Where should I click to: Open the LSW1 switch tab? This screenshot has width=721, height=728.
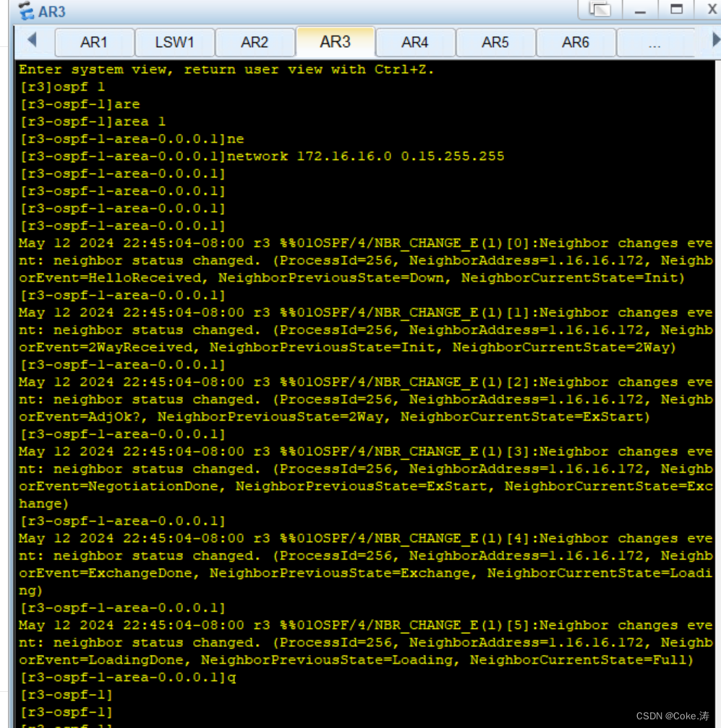174,43
